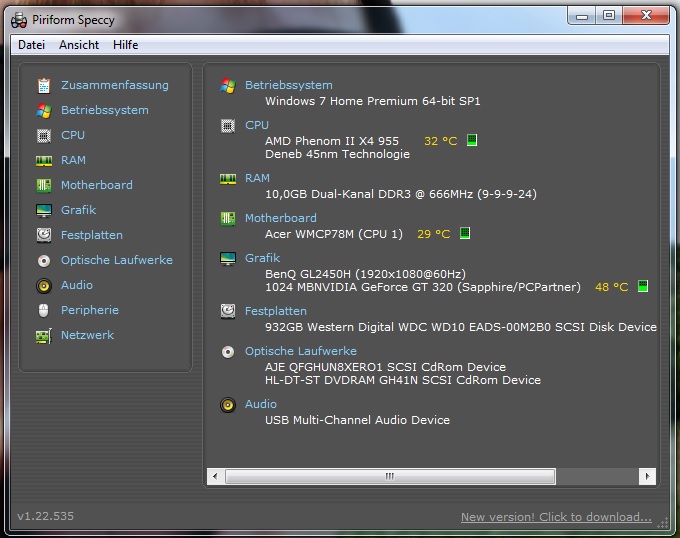
Task: Click the RAM heading link in summary
Action: click(257, 178)
